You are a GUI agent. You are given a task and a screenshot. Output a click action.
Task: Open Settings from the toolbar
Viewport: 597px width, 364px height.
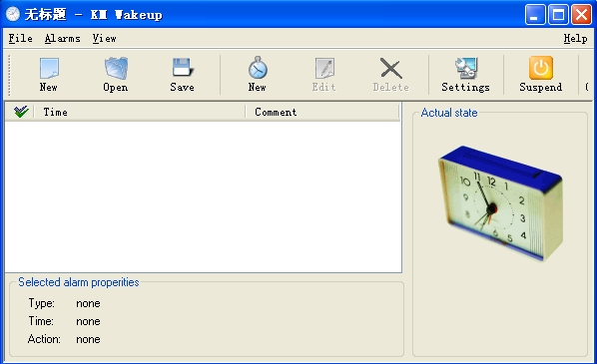(466, 68)
